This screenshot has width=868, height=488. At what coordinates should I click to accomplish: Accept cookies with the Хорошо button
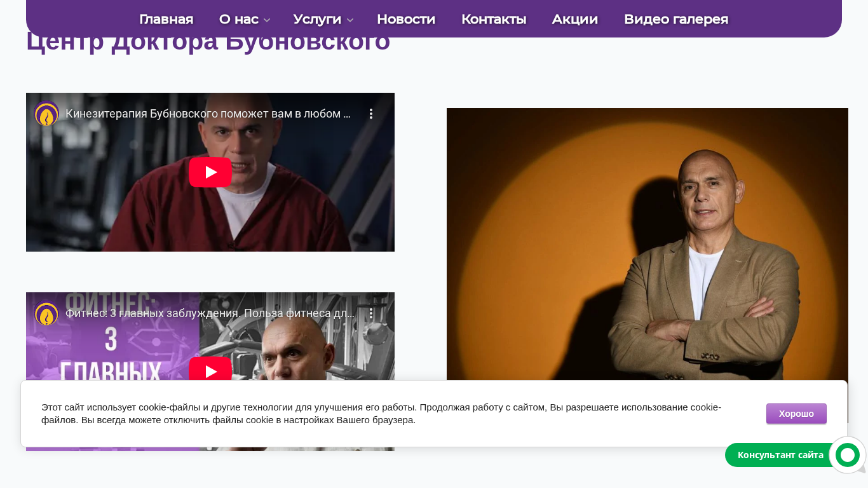coord(796,414)
